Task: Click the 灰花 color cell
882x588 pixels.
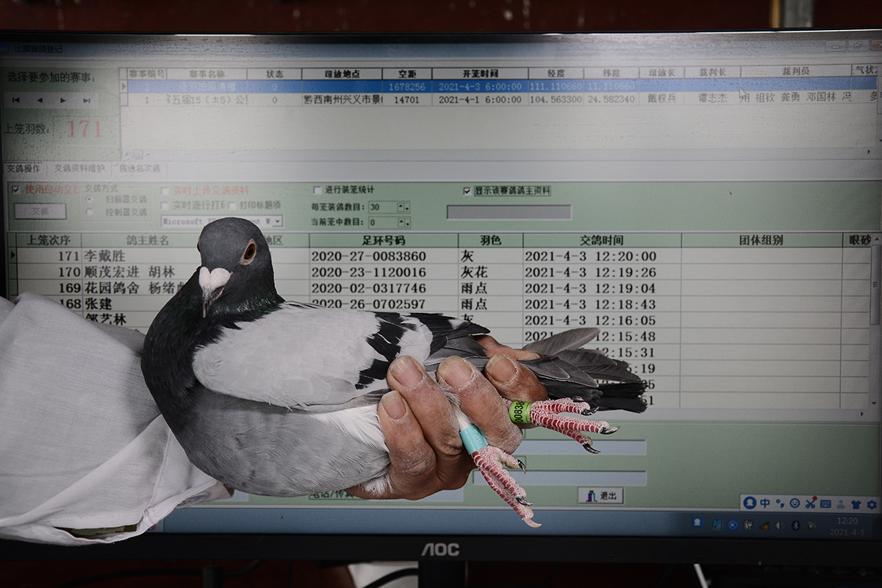Action: (473, 273)
